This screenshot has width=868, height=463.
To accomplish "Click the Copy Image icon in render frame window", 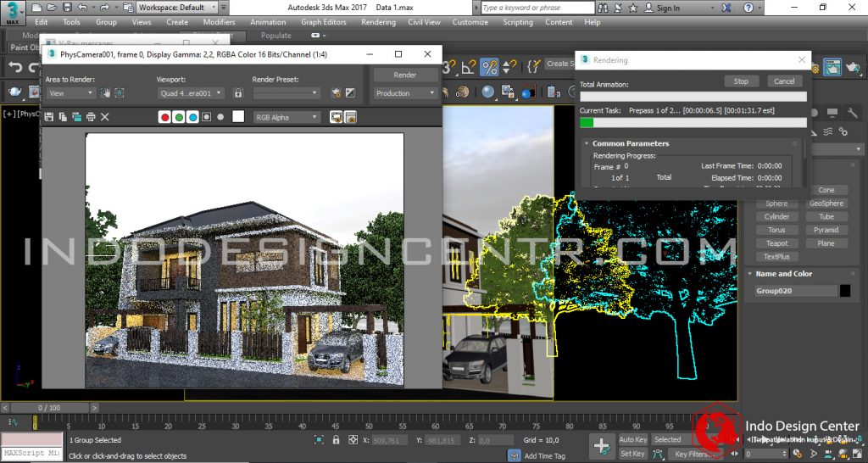I will [x=63, y=117].
